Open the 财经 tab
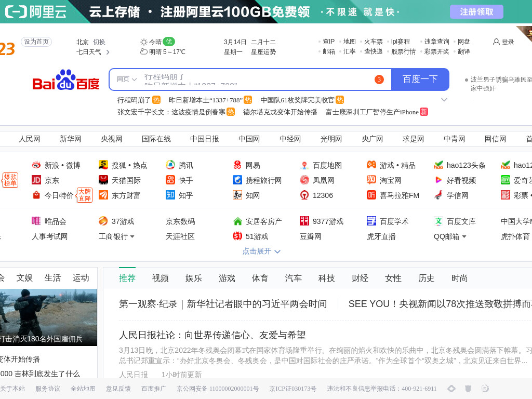 pyautogui.click(x=360, y=278)
